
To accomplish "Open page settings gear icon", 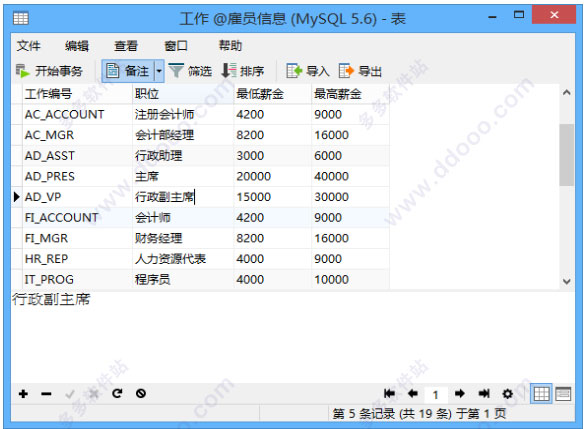I will click(x=508, y=394).
